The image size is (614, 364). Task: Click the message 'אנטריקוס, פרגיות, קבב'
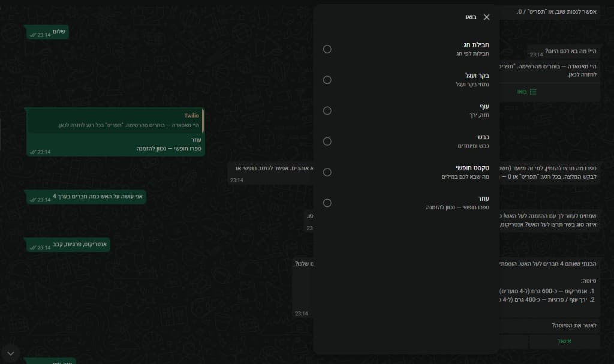coord(68,245)
